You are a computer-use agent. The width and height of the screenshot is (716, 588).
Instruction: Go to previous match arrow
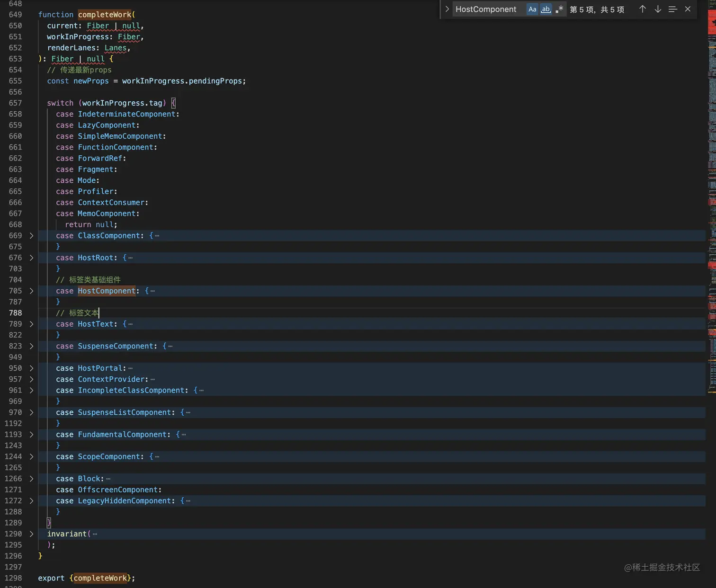click(643, 9)
